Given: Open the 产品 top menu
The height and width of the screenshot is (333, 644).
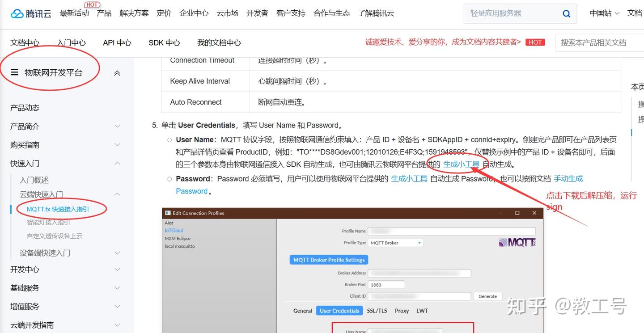Looking at the screenshot, I should tap(104, 13).
